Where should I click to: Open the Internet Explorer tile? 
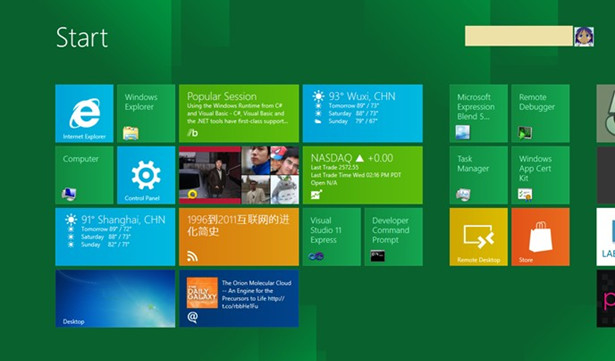(84, 113)
